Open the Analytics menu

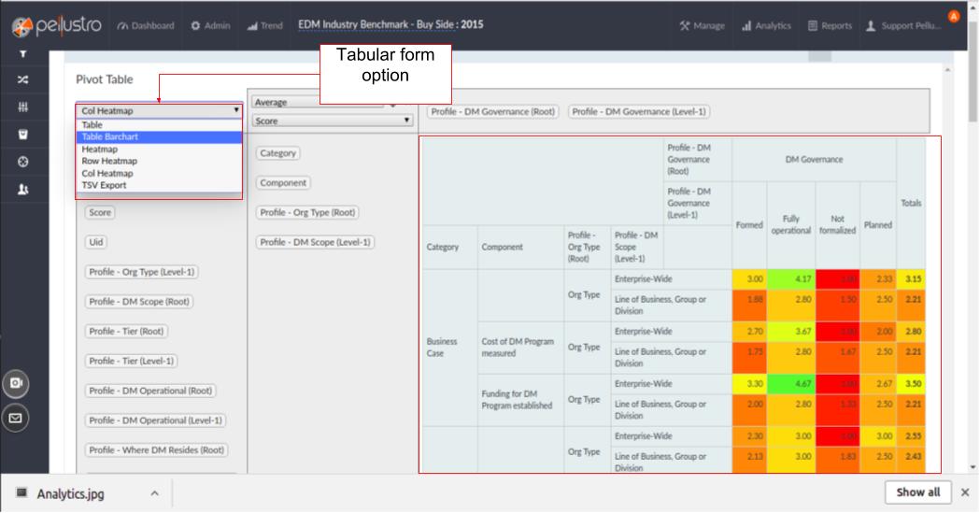(x=766, y=25)
